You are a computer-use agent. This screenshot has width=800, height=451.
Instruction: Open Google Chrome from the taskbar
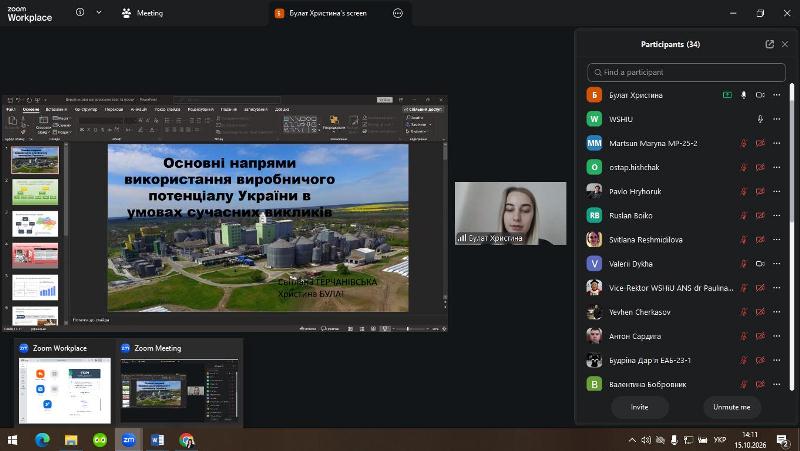pos(186,440)
